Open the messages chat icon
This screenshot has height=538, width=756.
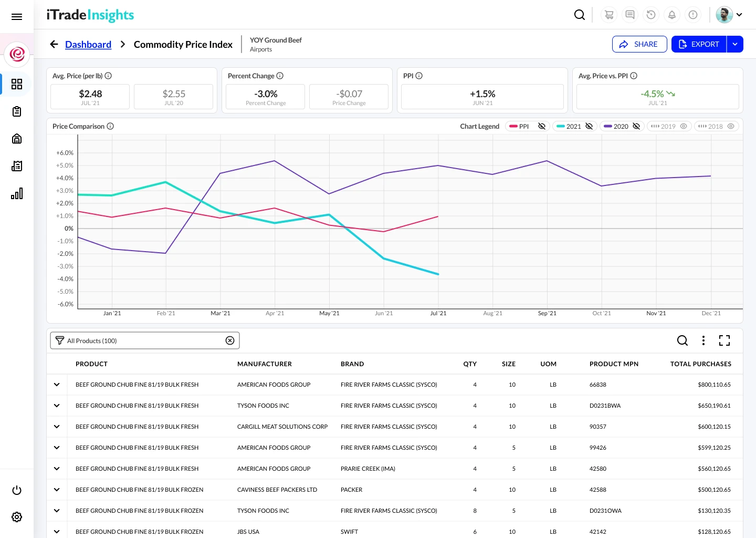coord(630,15)
